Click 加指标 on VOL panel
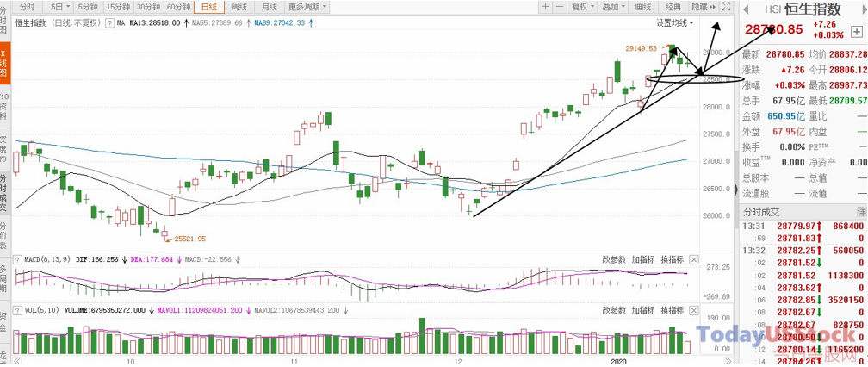The width and height of the screenshot is (868, 367). click(x=643, y=310)
